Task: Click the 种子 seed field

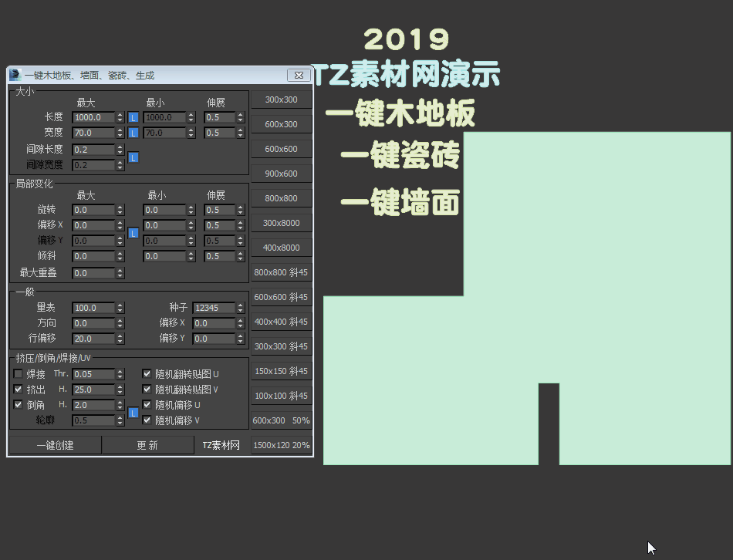Action: pyautogui.click(x=214, y=308)
